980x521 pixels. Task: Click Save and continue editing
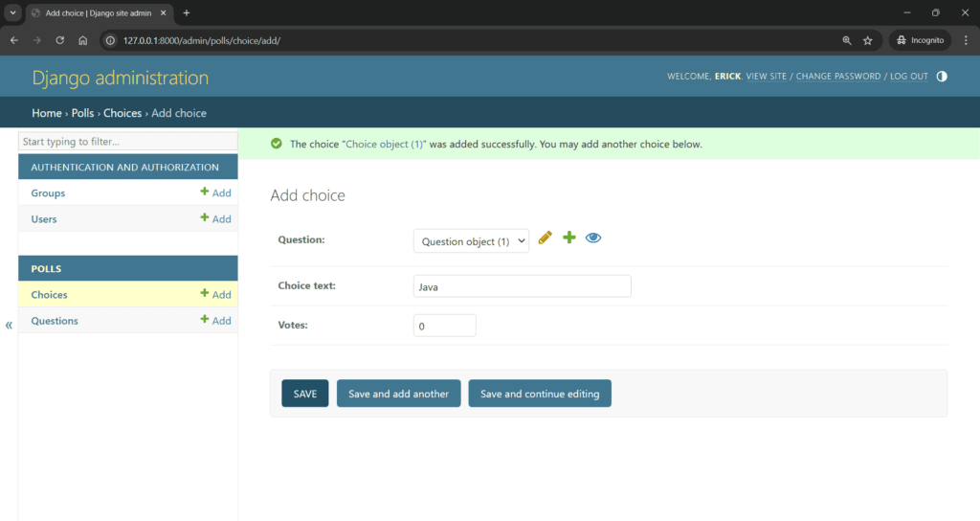tap(540, 394)
